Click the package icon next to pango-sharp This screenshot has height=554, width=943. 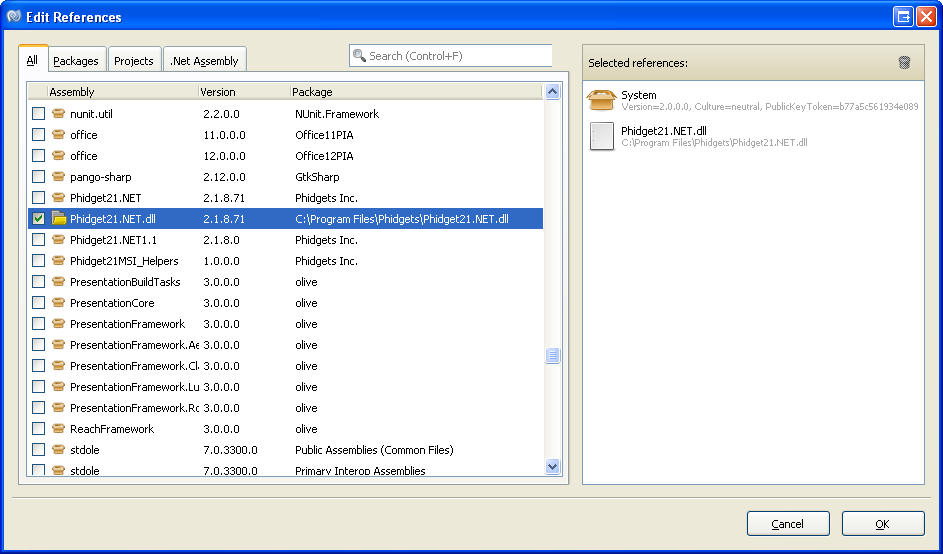(59, 177)
